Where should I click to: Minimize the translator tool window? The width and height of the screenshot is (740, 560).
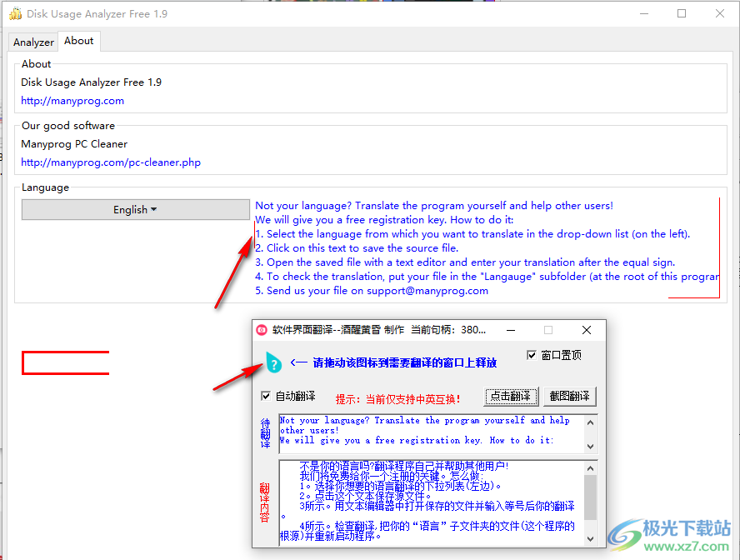tap(510, 330)
